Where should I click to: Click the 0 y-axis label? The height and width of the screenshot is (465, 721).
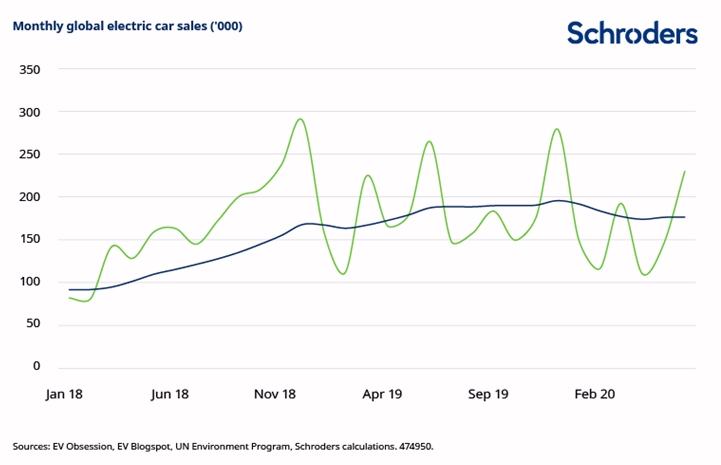[x=36, y=366]
